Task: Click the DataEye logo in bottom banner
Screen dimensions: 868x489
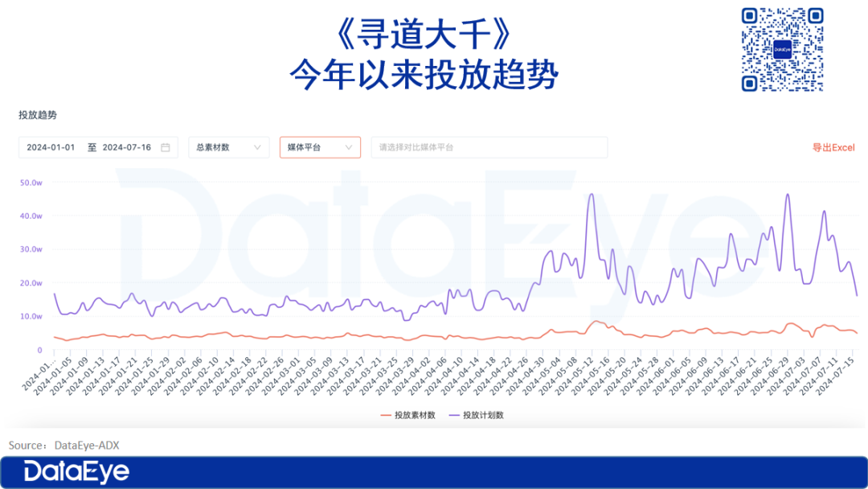Action: (76, 471)
